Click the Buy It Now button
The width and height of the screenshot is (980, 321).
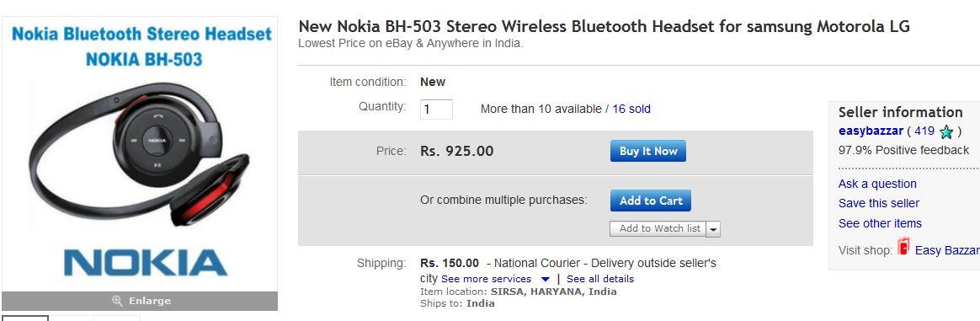click(648, 151)
